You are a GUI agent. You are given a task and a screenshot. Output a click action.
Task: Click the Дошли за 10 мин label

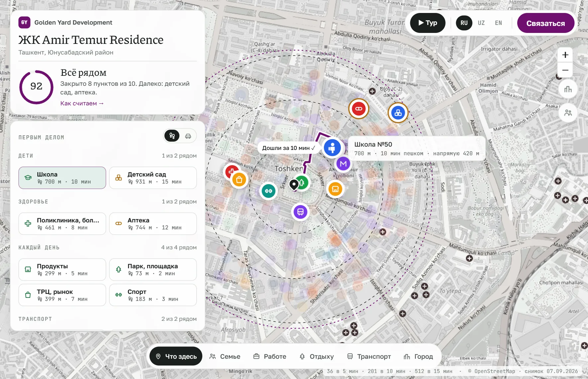pyautogui.click(x=288, y=148)
